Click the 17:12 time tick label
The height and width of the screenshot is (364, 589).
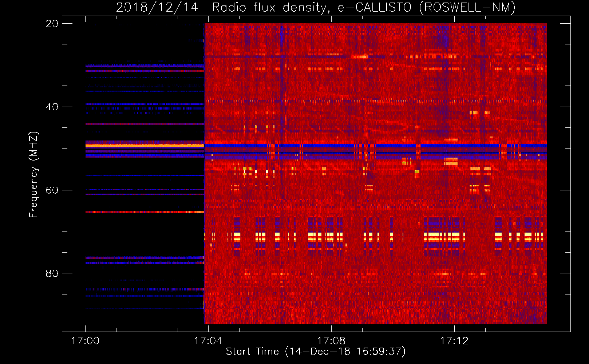point(454,341)
